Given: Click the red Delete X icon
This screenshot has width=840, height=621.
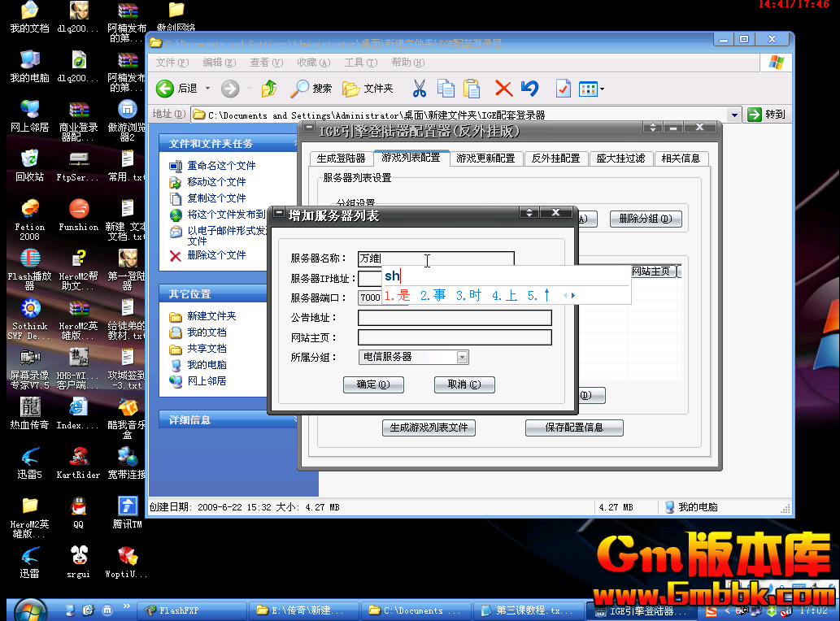Looking at the screenshot, I should point(503,88).
